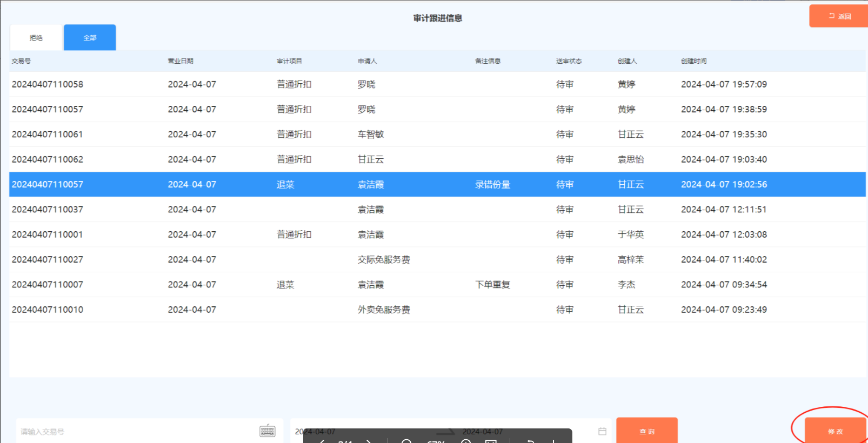Screen dimensions: 868x443
Task: Click the highlighted row with remark 录错份量
Action: point(492,185)
